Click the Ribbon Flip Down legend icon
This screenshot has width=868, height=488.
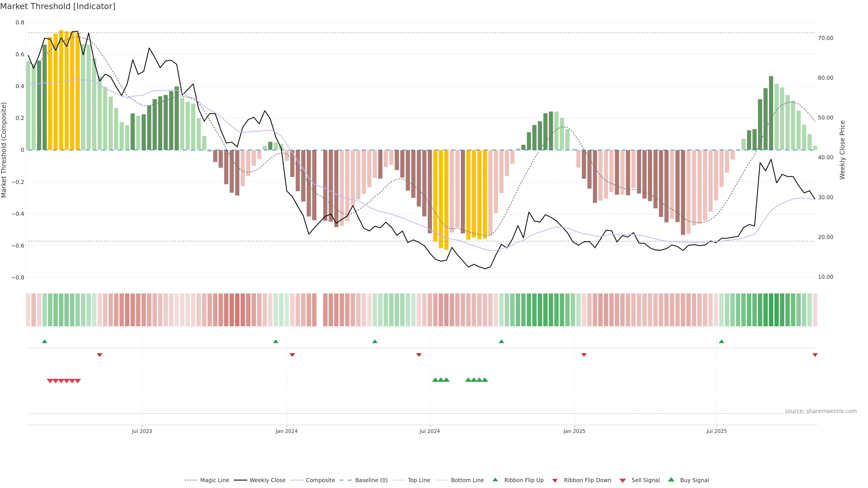click(x=555, y=481)
